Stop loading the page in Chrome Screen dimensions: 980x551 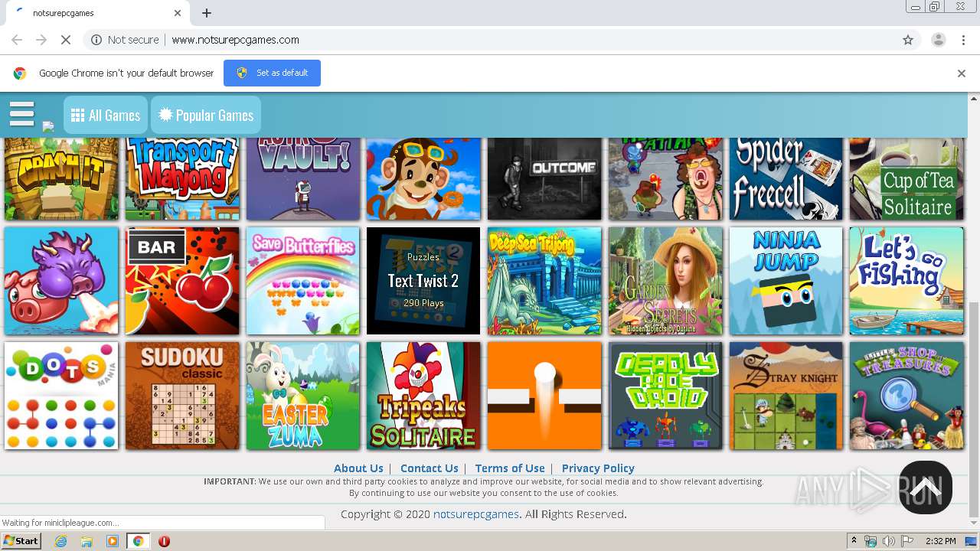(x=66, y=40)
